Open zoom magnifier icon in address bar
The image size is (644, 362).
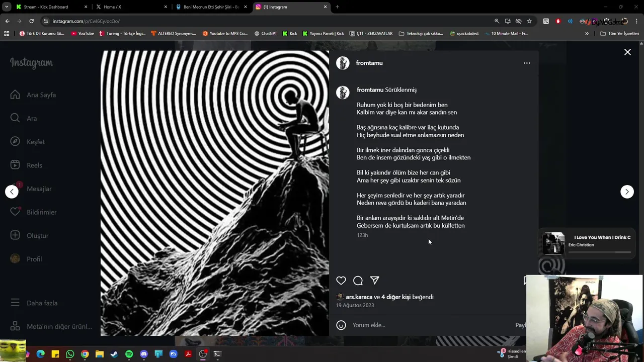pos(497,21)
